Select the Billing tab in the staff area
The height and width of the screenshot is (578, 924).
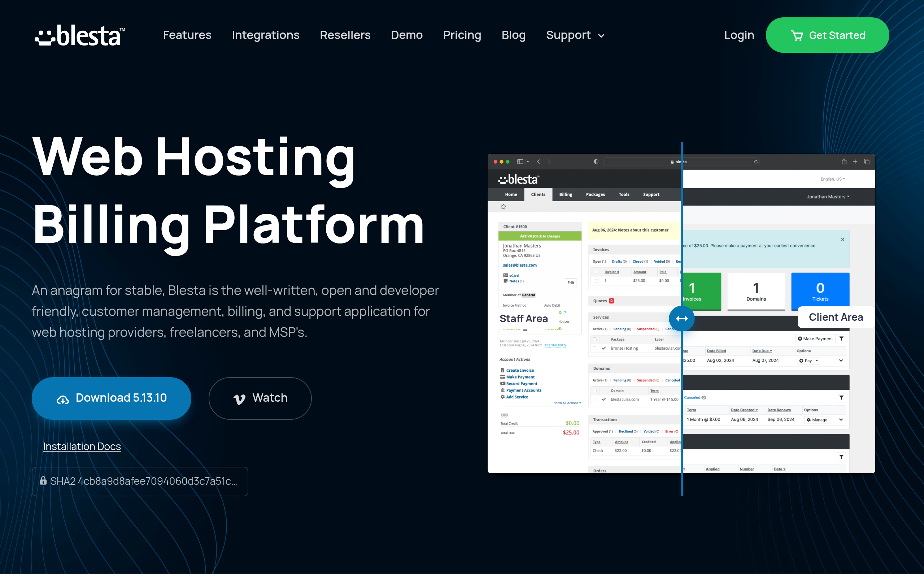pos(566,195)
